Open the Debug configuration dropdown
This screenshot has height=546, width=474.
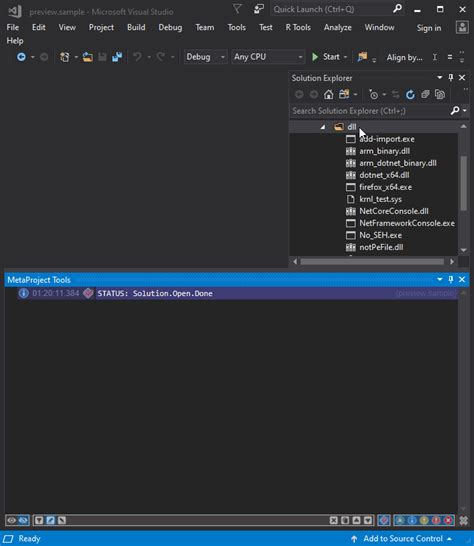[205, 57]
